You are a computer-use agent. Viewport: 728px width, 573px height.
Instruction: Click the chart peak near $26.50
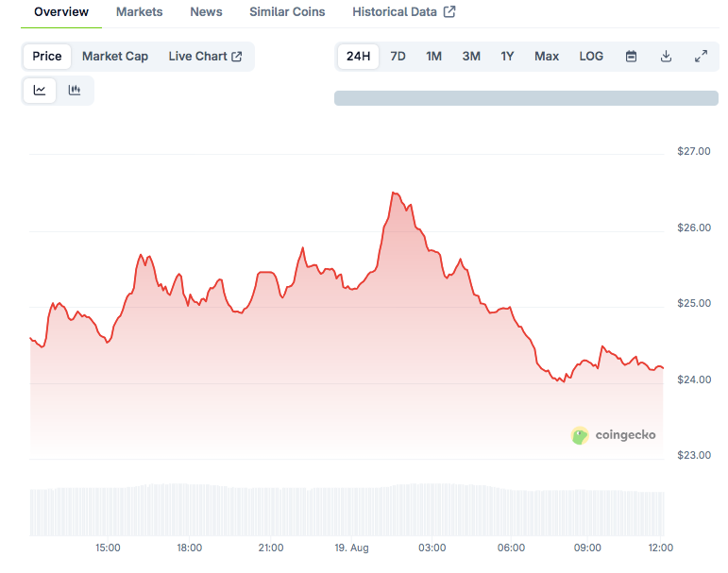tap(394, 193)
